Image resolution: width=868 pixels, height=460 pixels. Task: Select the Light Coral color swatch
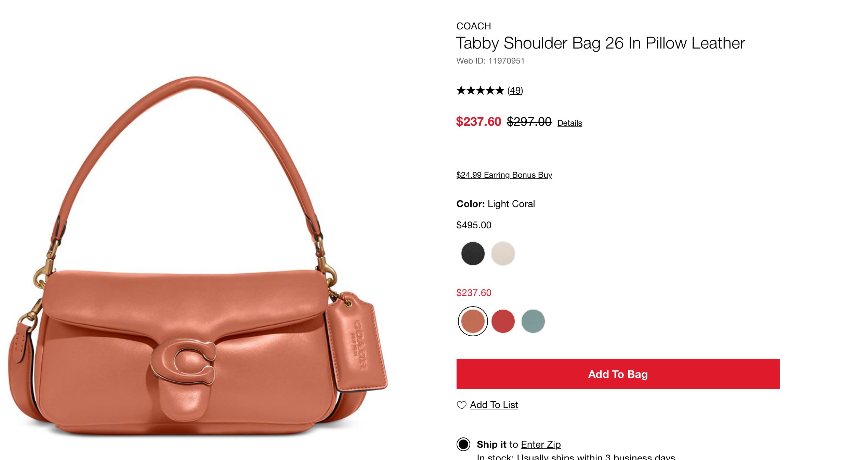[x=473, y=321]
